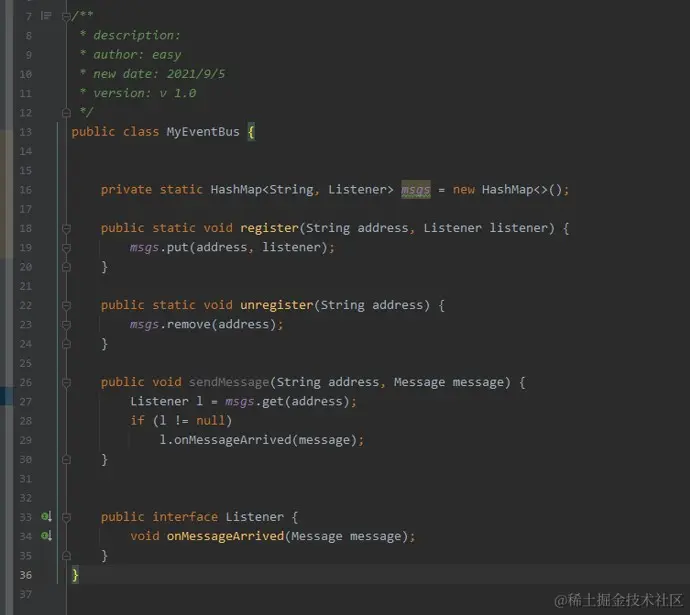Screen dimensions: 690x615
Task: Click the fold end marker on line 24
Action: pyautogui.click(x=66, y=344)
